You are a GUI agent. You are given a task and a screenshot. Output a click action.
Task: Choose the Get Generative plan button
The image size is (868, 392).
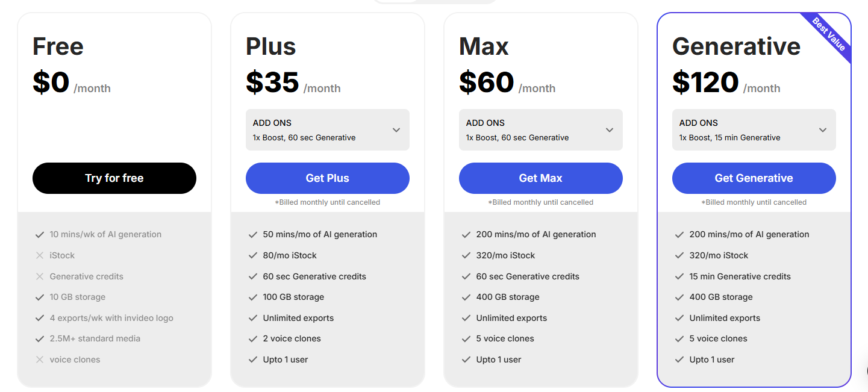(754, 178)
